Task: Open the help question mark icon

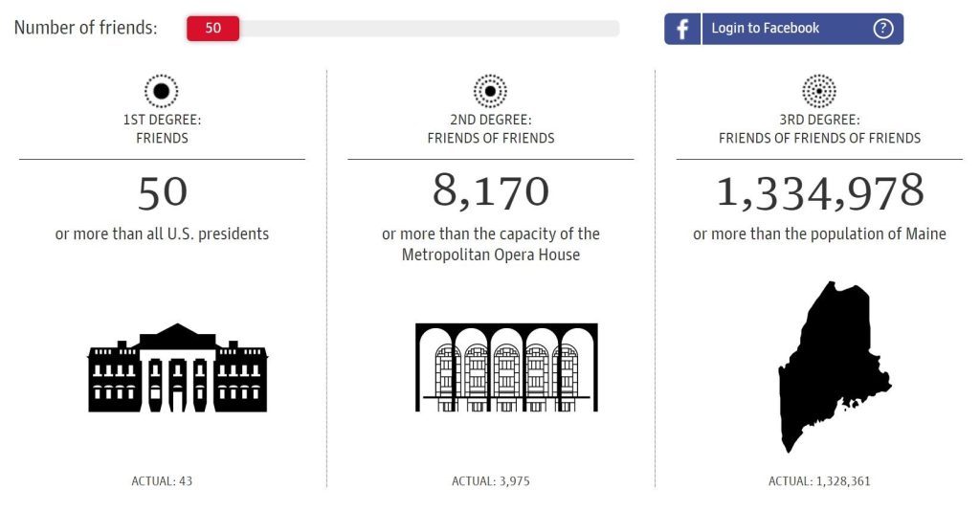Action: (882, 28)
